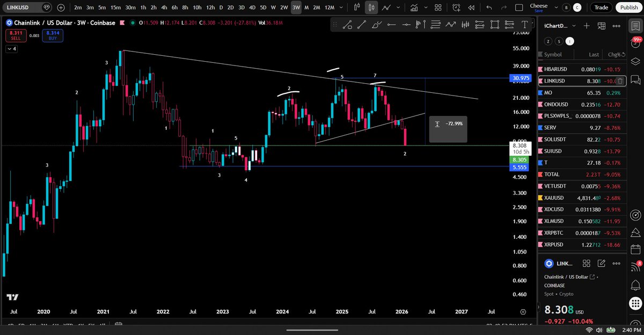This screenshot has width=644, height=335.
Task: Open the layout setup square icon
Action: point(518,8)
